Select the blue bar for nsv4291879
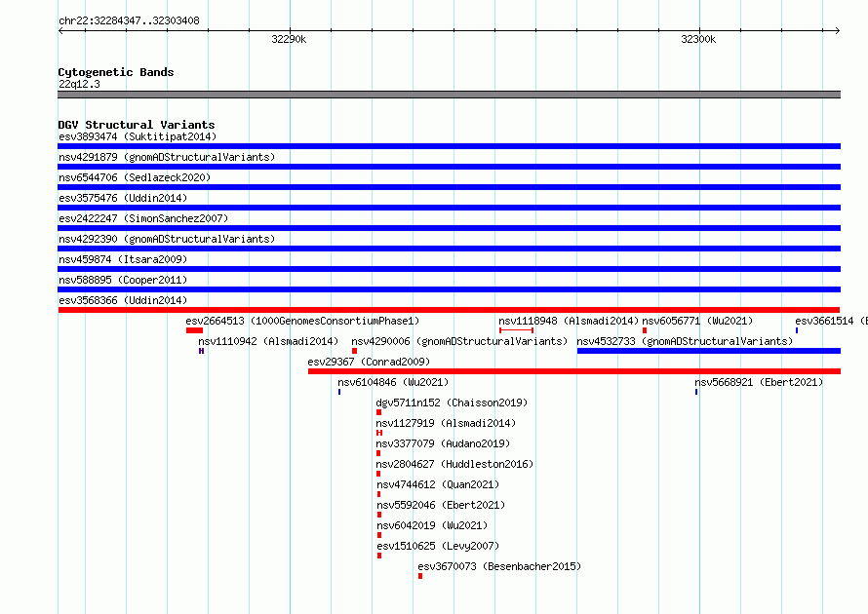The image size is (868, 614). [x=449, y=167]
